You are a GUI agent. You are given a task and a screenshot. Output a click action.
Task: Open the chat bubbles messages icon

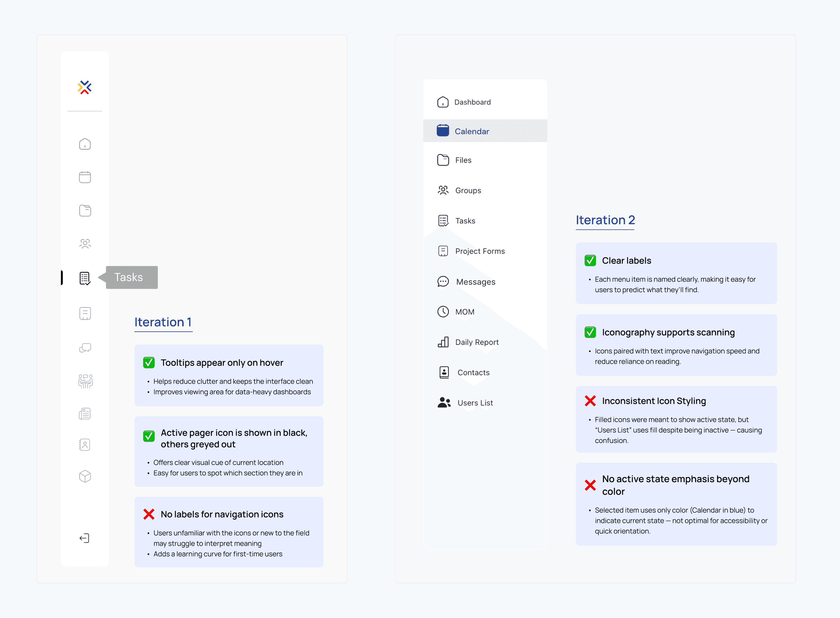click(85, 348)
